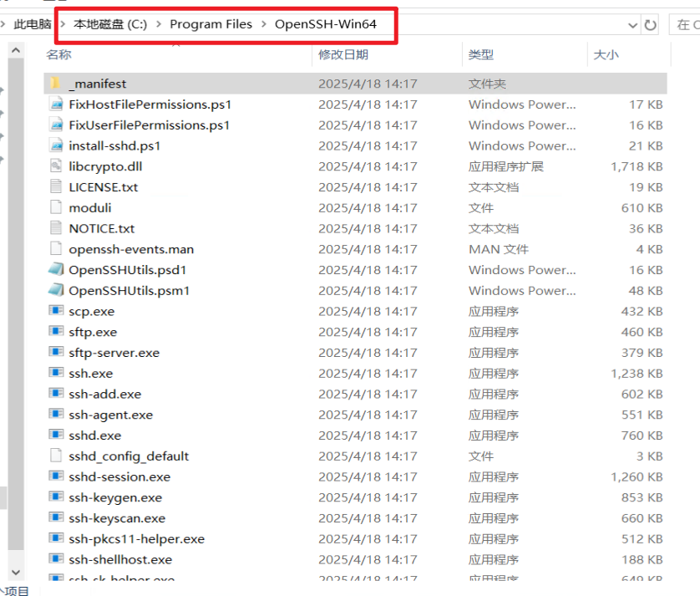The height and width of the screenshot is (596, 700).
Task: Select the file name FixUserFilePermissions.ps1
Action: point(150,125)
